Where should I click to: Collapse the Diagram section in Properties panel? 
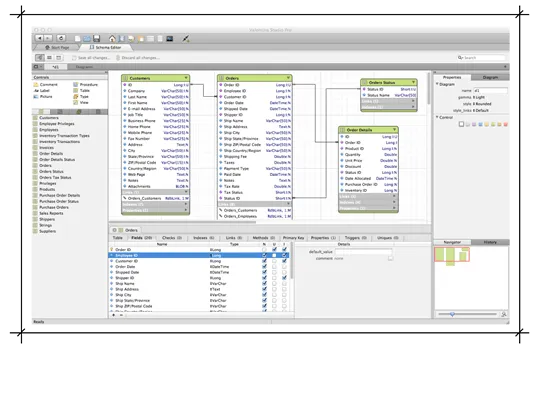coord(437,84)
